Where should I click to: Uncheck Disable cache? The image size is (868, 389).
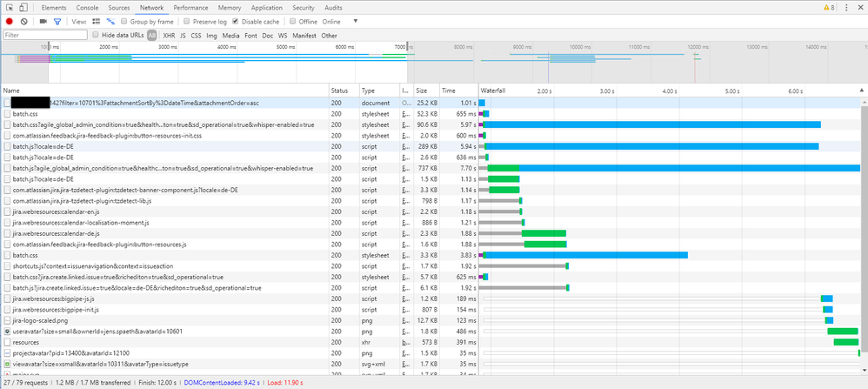(x=236, y=22)
